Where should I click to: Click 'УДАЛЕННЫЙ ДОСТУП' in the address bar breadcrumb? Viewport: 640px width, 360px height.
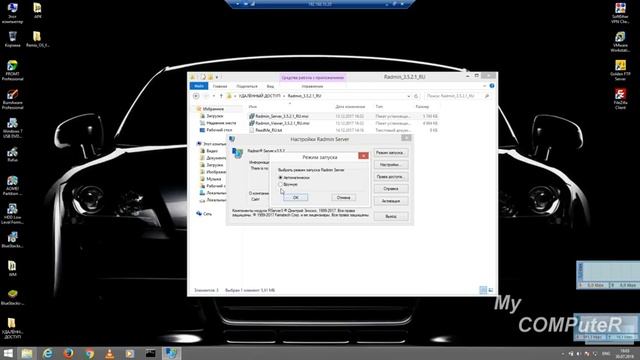(260, 96)
